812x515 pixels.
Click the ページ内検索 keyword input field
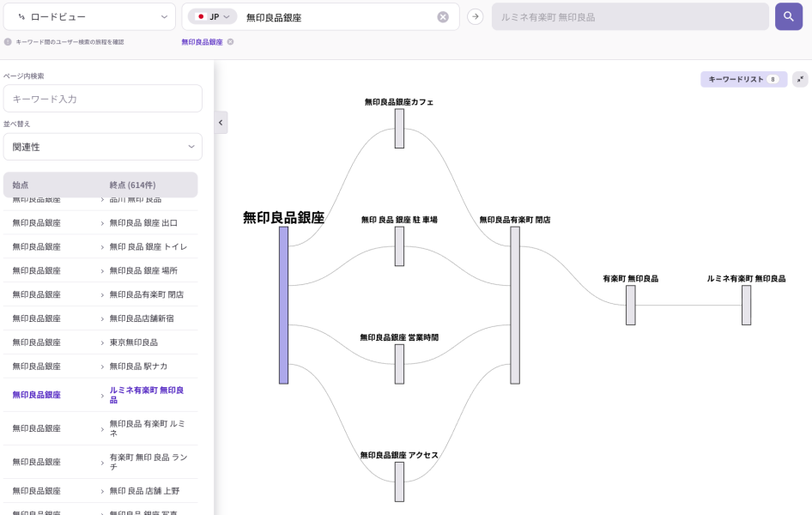102,98
